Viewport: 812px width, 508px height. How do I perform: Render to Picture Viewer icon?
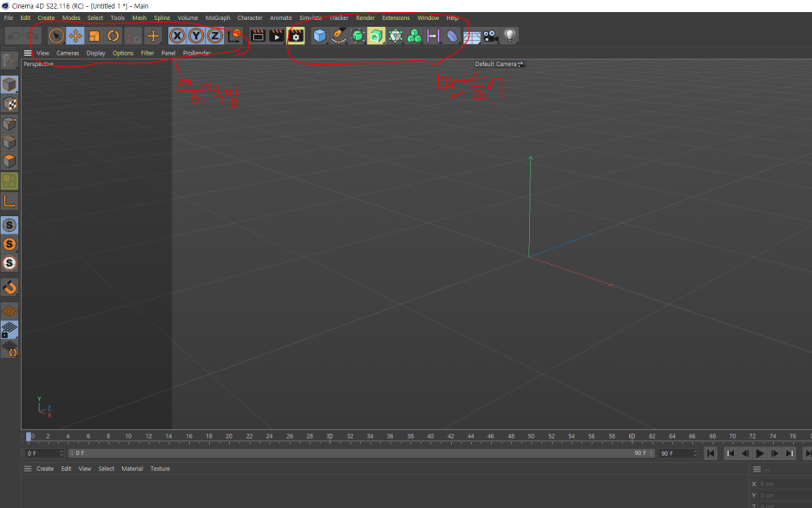coord(277,36)
